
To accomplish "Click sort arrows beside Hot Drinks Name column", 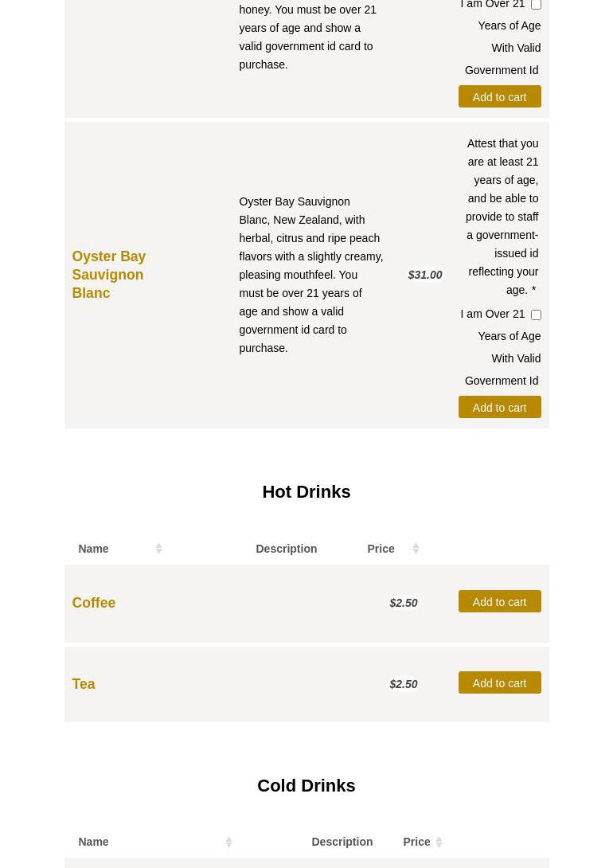I will click(x=158, y=548).
